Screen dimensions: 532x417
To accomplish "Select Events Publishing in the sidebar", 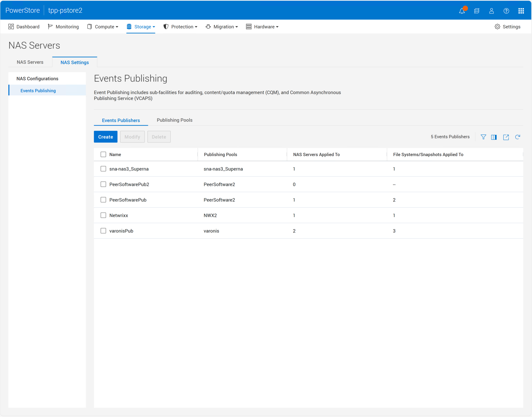I will click(x=38, y=91).
